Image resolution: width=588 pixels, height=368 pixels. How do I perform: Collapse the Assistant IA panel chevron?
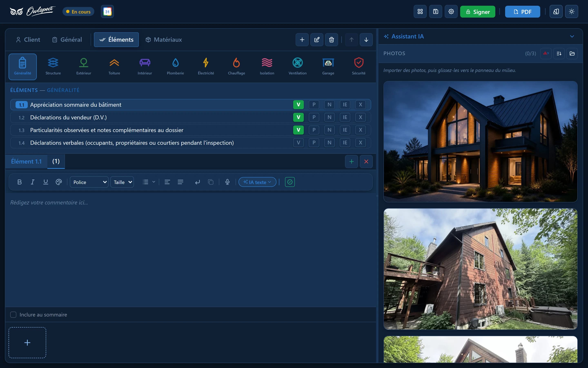coord(572,37)
